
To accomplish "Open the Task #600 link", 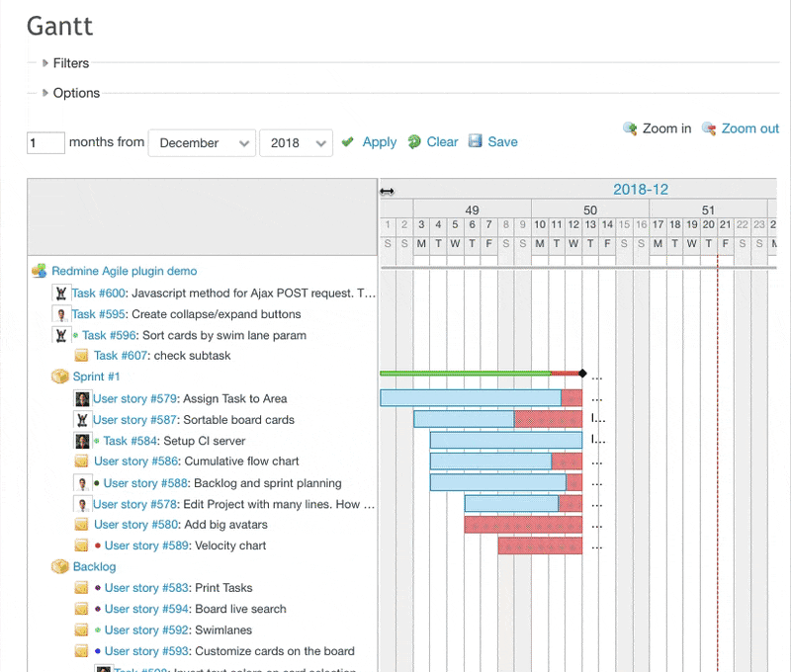I will point(98,293).
